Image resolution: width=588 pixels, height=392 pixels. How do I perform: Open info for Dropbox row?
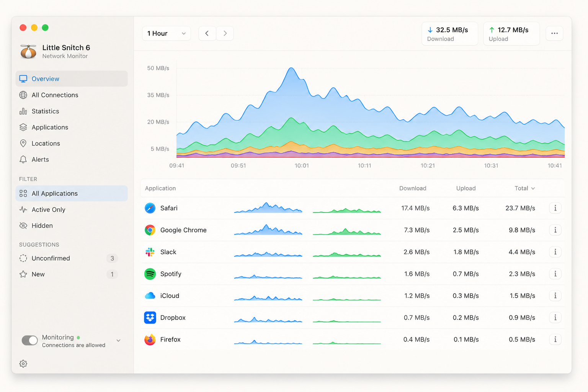coord(555,317)
